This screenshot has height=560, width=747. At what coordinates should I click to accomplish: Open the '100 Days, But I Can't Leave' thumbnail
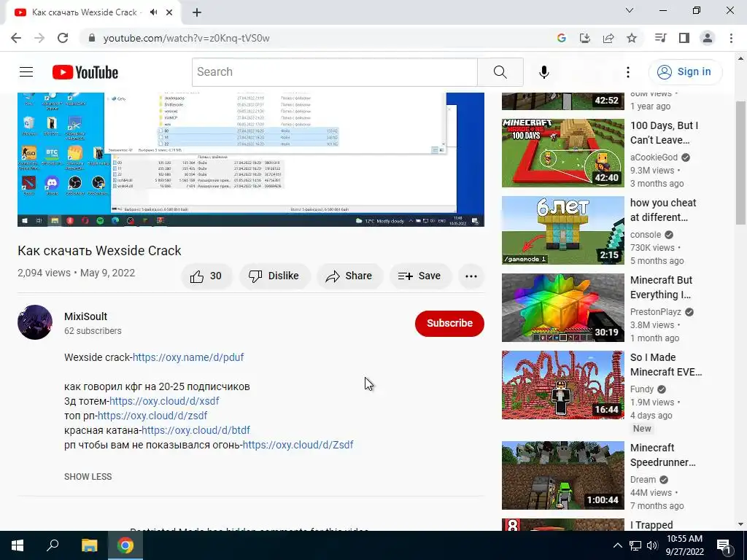(x=562, y=153)
